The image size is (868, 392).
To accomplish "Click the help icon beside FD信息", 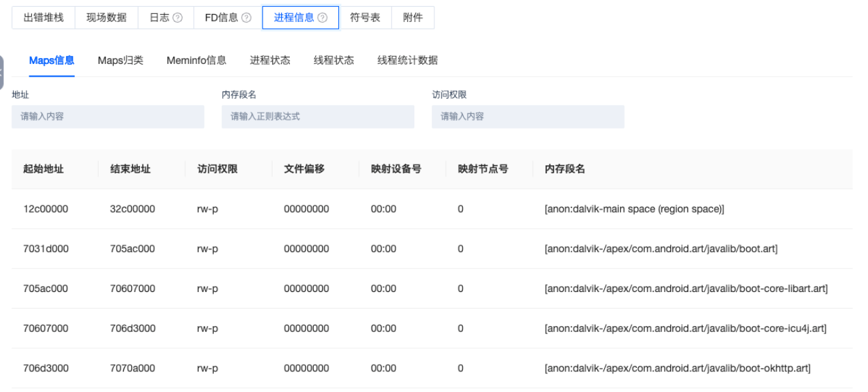I will click(x=246, y=18).
